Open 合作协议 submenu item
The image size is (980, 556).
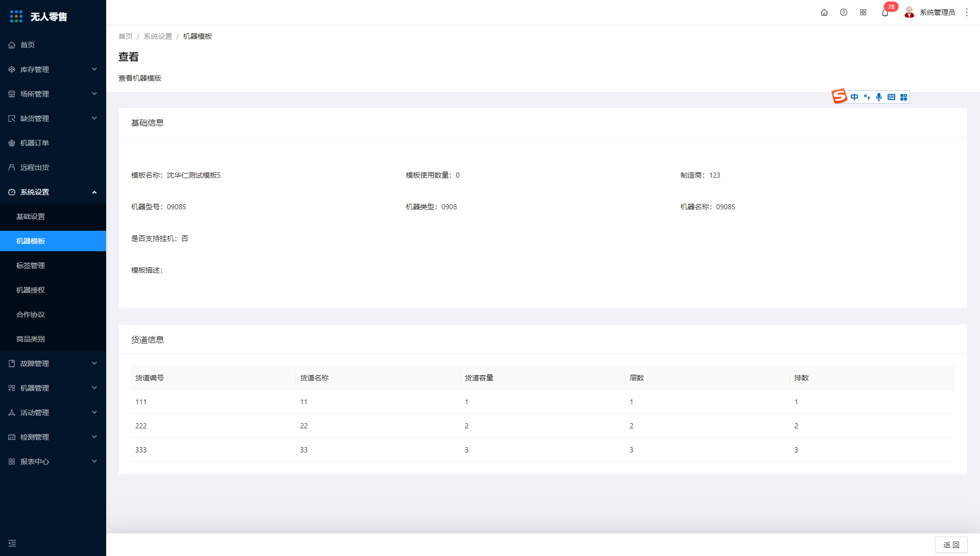tap(53, 315)
